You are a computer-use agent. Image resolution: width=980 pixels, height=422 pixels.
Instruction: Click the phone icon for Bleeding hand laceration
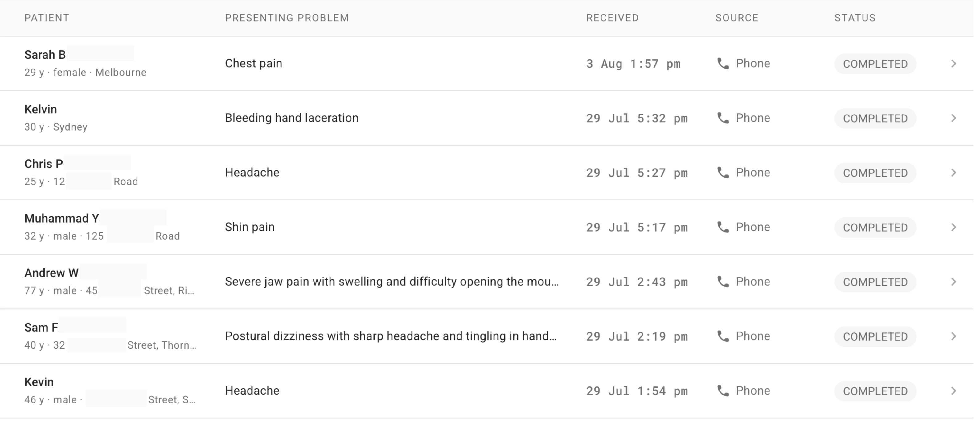coord(723,118)
